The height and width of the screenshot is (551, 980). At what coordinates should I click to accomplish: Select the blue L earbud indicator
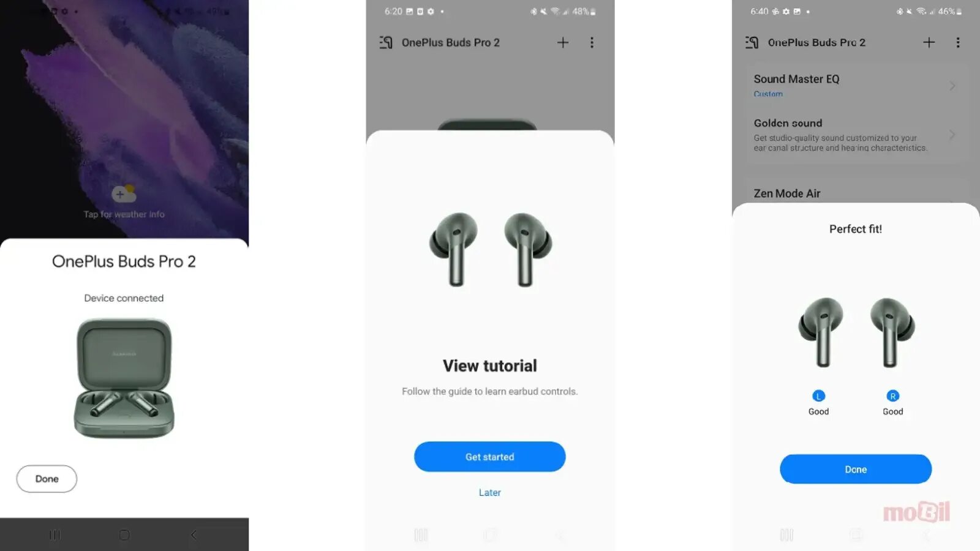point(819,396)
